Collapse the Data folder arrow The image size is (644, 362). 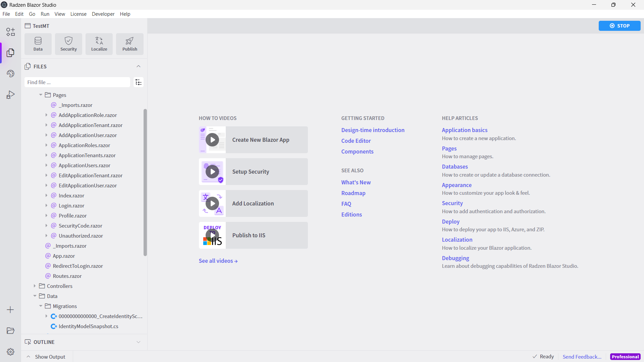click(35, 296)
